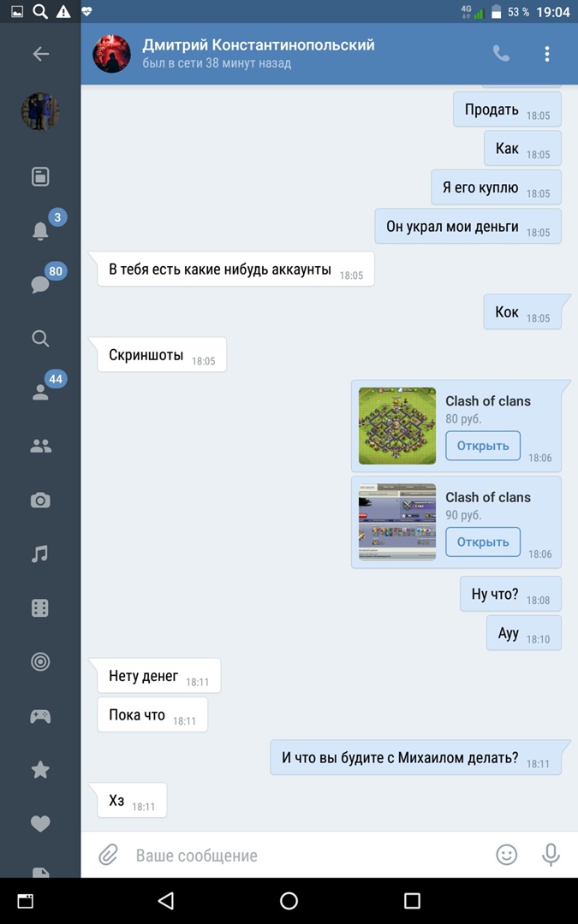
Task: Call Дмитрий with the phone icon
Action: (501, 54)
